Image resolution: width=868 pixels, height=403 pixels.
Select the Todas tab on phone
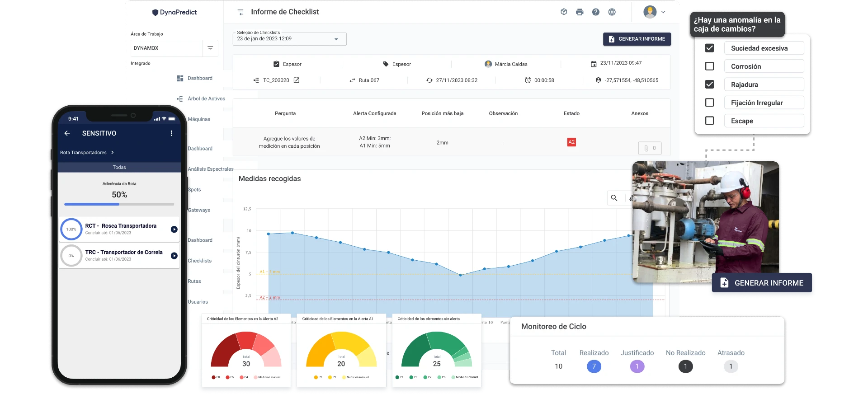(x=119, y=167)
